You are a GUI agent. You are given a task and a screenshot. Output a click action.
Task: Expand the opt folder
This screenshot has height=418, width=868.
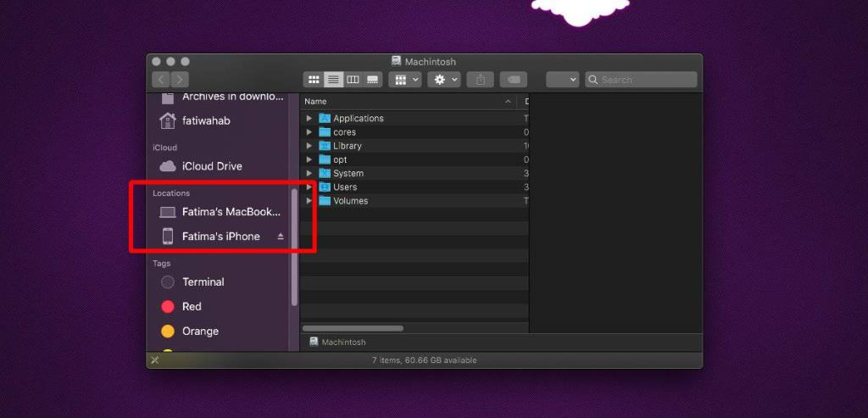[x=309, y=159]
